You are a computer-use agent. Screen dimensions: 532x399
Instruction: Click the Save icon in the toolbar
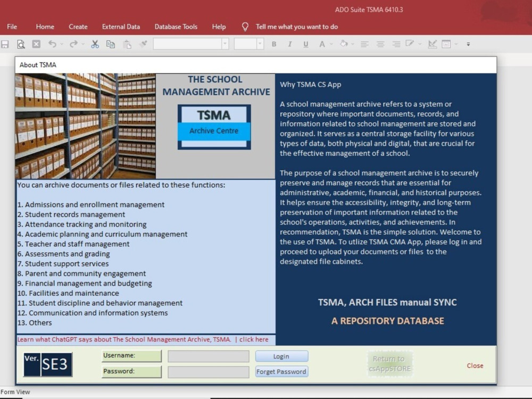pos(5,44)
